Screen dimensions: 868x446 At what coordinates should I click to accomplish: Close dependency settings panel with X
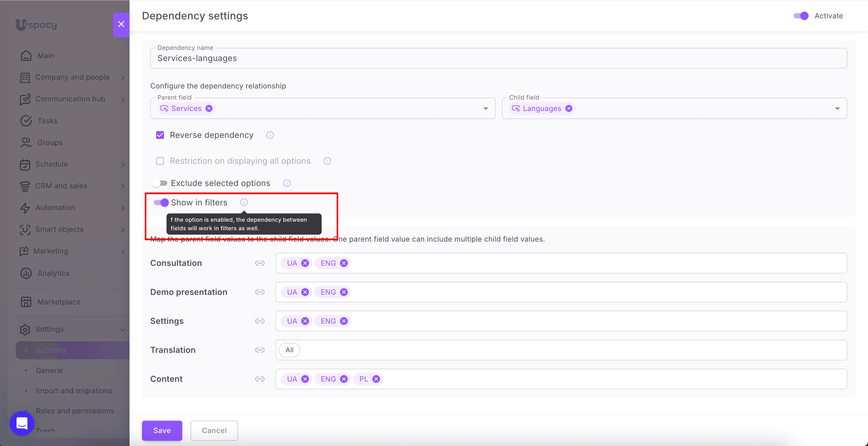click(x=121, y=24)
